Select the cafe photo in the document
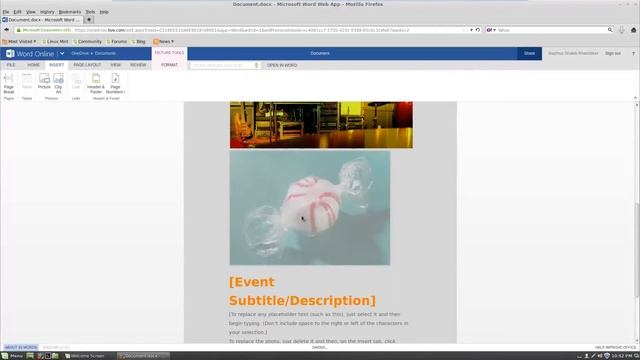Image resolution: width=640 pixels, height=360 pixels. 321,124
